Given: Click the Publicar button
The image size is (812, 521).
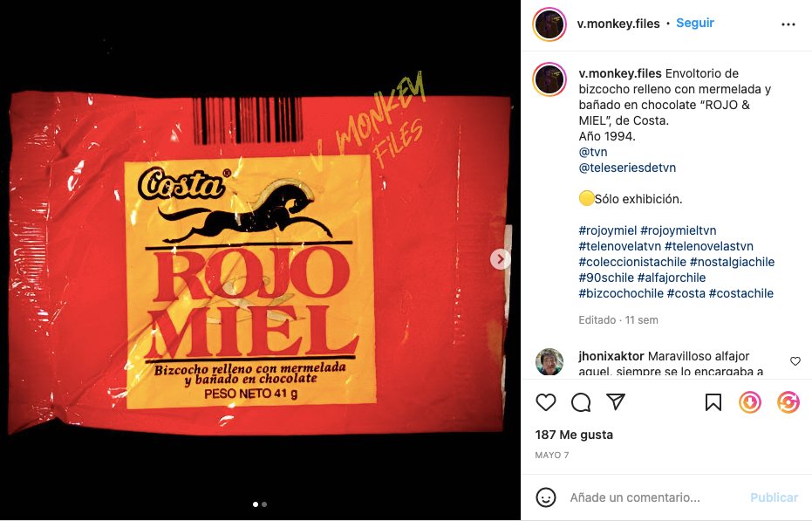Looking at the screenshot, I should [774, 497].
